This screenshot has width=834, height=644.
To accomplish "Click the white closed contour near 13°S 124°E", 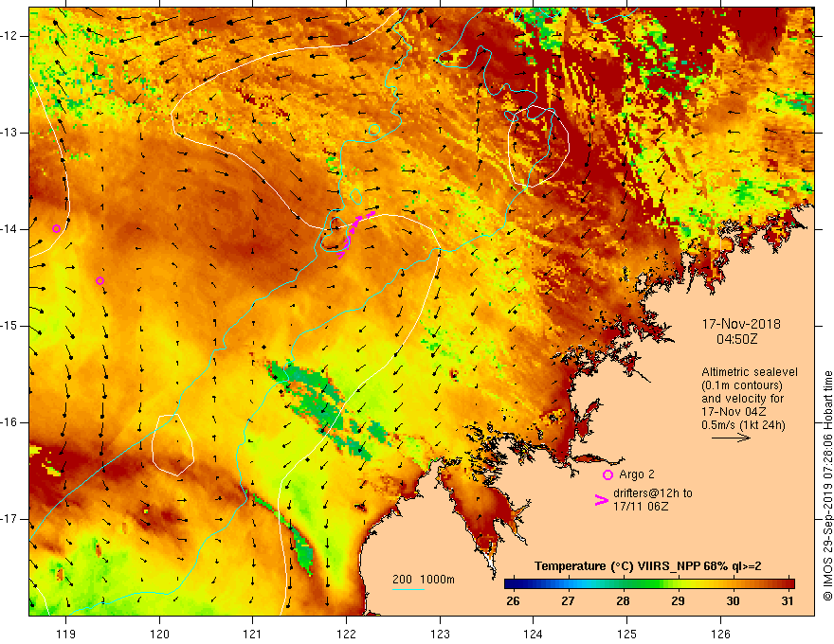I will tap(538, 147).
